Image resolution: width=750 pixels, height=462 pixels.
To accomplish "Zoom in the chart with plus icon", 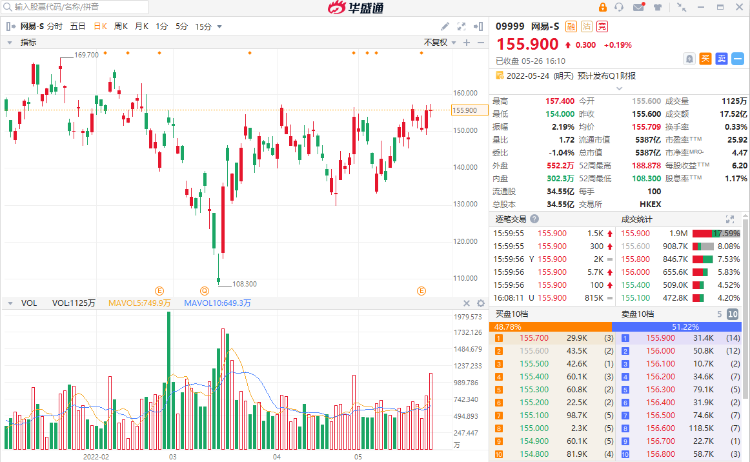I will point(467,43).
